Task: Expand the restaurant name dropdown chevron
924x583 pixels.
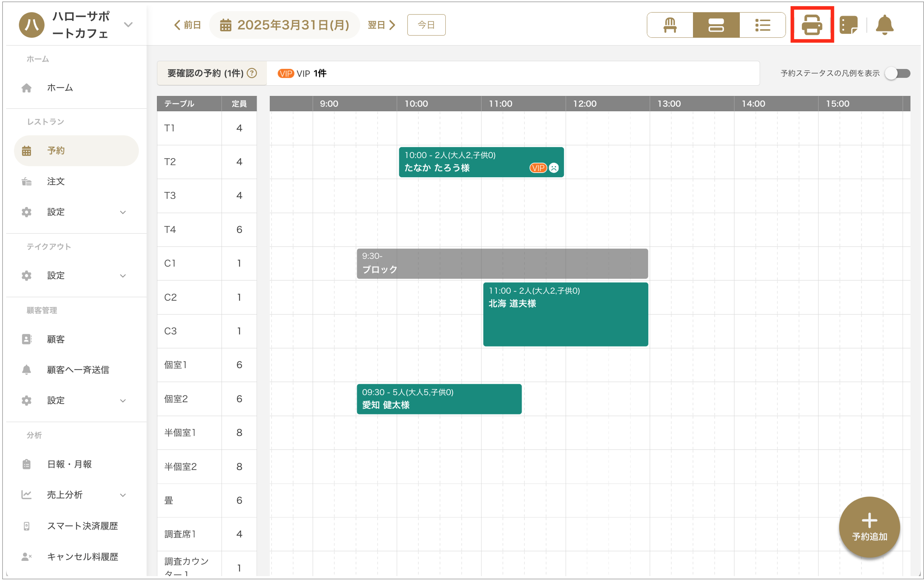Action: tap(128, 25)
